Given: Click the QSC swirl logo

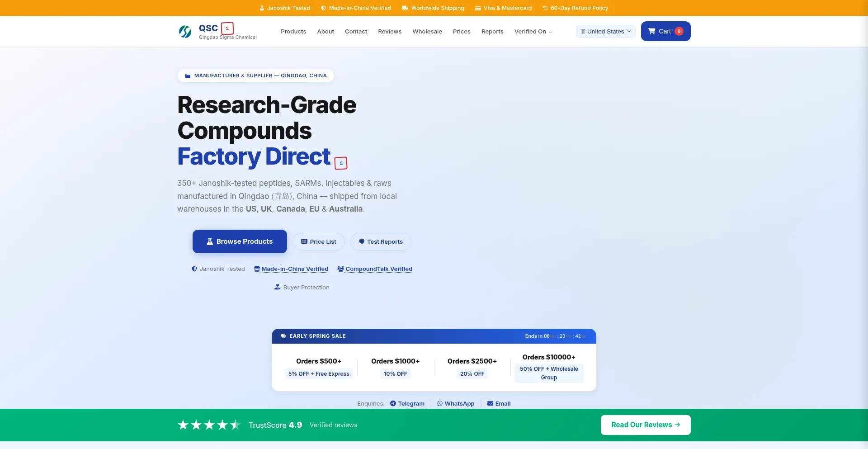Looking at the screenshot, I should click(185, 31).
